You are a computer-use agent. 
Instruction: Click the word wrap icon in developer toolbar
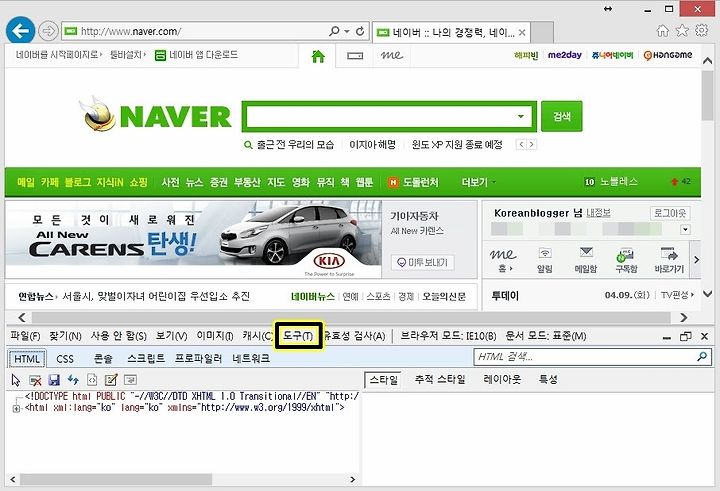tap(130, 380)
